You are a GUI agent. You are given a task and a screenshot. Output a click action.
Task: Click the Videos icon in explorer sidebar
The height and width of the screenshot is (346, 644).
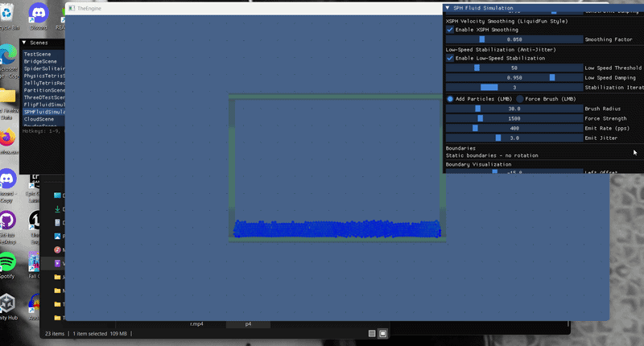57,263
